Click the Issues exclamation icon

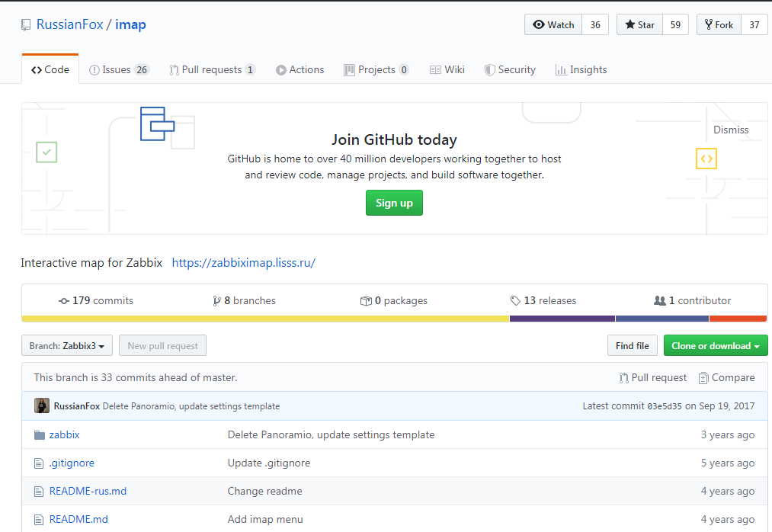[94, 70]
